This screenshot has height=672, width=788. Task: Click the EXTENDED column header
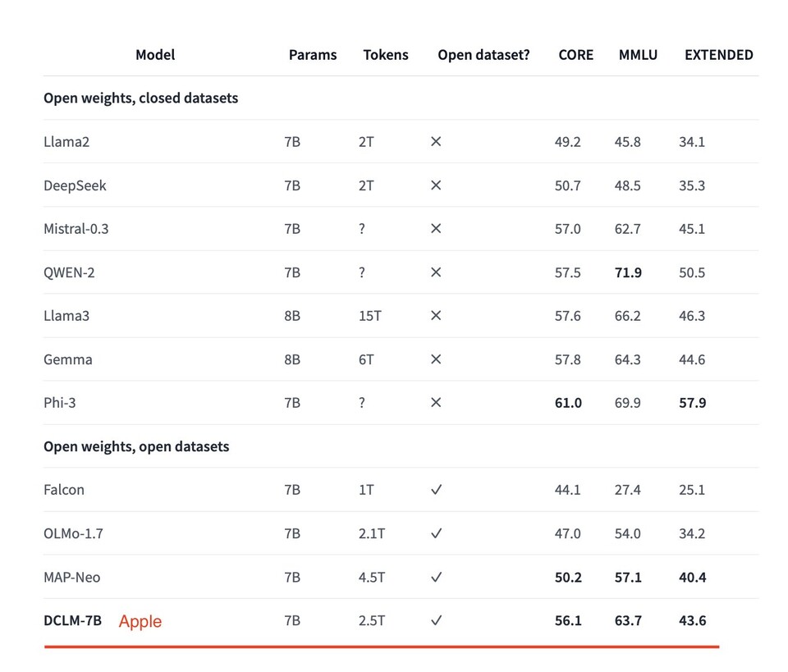(718, 55)
